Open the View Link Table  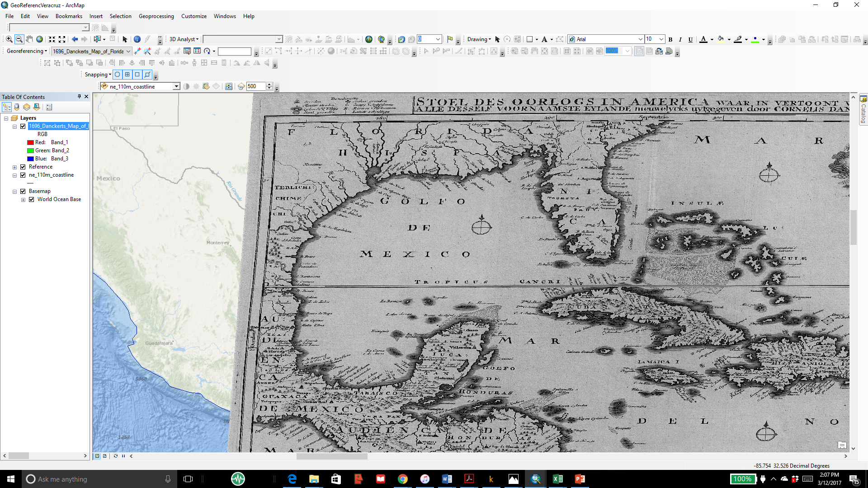coord(197,51)
